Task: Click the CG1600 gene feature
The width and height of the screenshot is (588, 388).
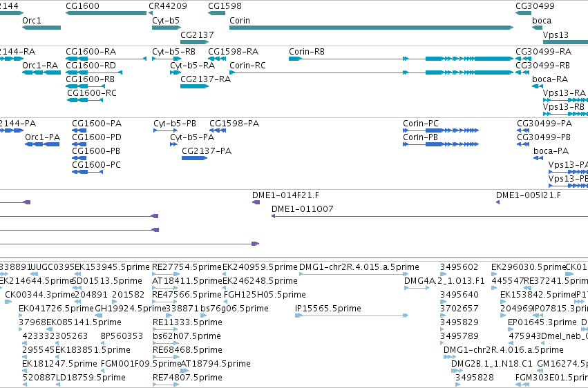Action: (106, 13)
